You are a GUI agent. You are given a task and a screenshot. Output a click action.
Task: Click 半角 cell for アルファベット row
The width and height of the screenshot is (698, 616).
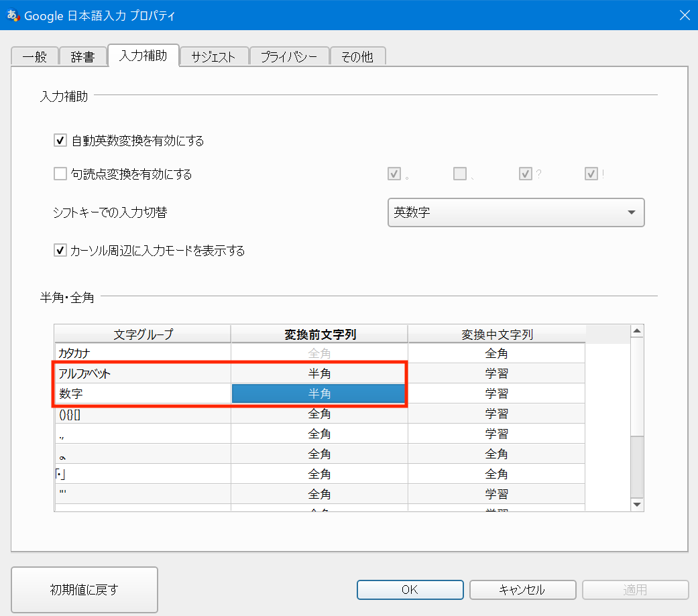(319, 373)
